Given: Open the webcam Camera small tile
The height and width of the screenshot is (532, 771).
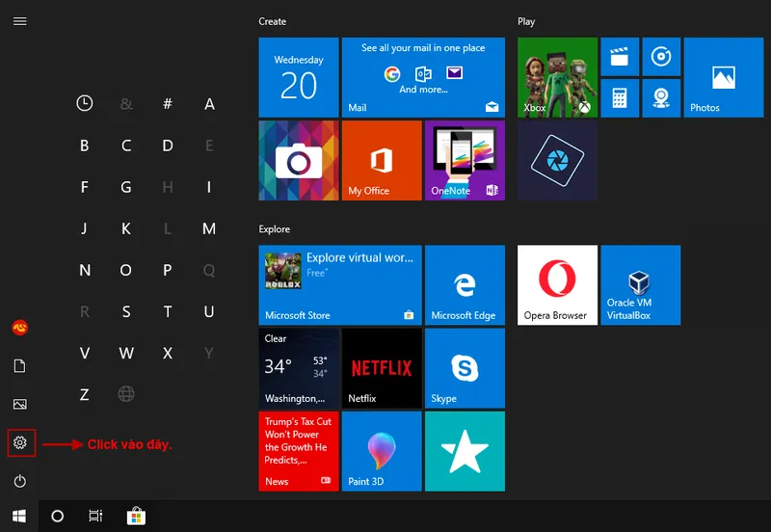Looking at the screenshot, I should pos(661,97).
